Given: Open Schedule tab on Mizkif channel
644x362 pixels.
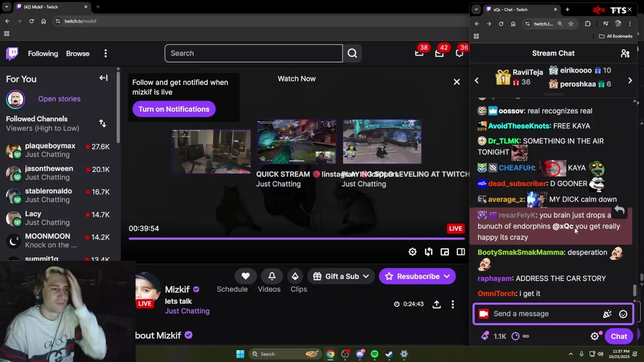Looking at the screenshot, I should pos(232,289).
